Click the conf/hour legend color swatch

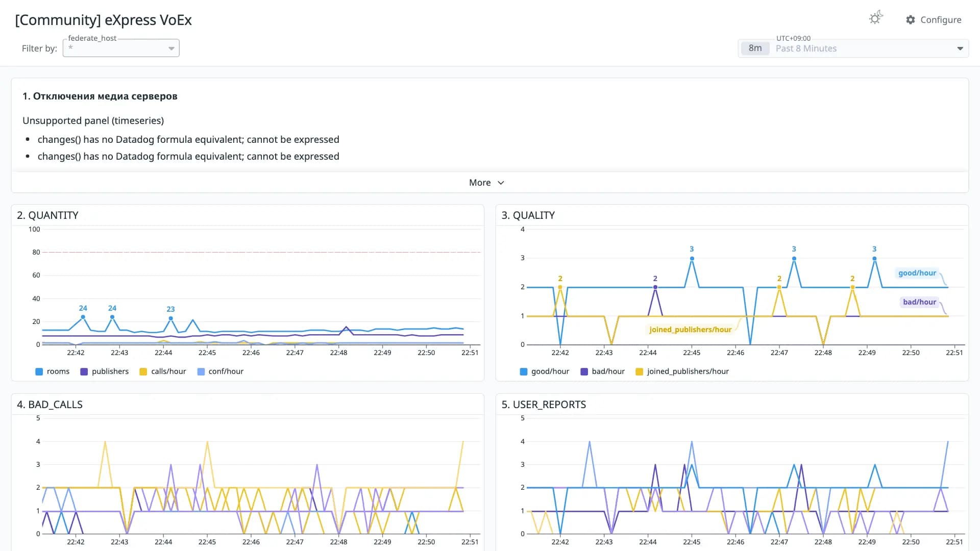click(201, 371)
